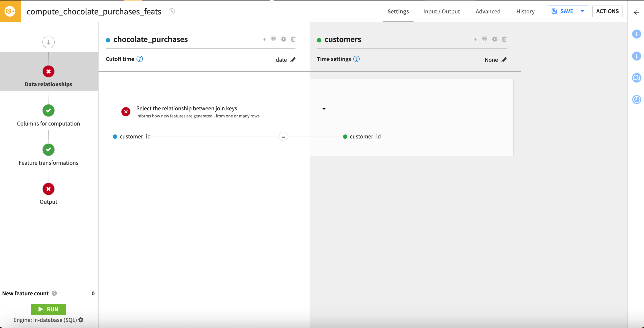Edit the Cutoff time date with the pencil

tap(293, 60)
